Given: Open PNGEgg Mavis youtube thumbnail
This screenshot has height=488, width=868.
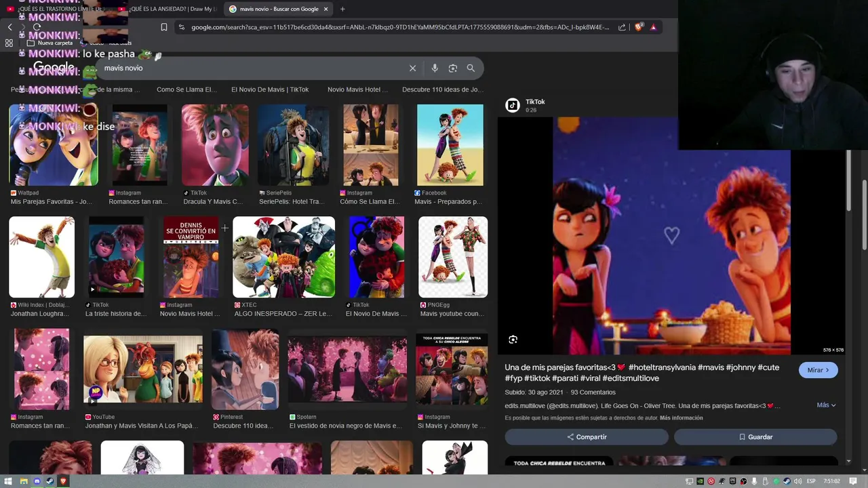Looking at the screenshot, I should pos(453,257).
